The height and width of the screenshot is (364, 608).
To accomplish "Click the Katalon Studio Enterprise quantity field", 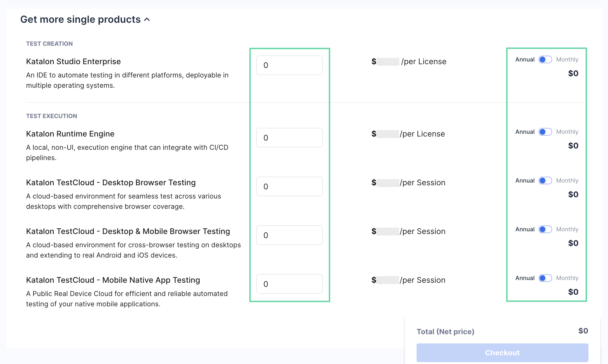I will (x=289, y=65).
